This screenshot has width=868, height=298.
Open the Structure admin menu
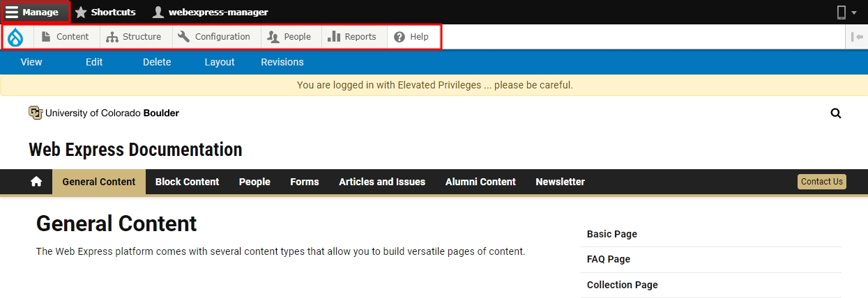point(134,37)
